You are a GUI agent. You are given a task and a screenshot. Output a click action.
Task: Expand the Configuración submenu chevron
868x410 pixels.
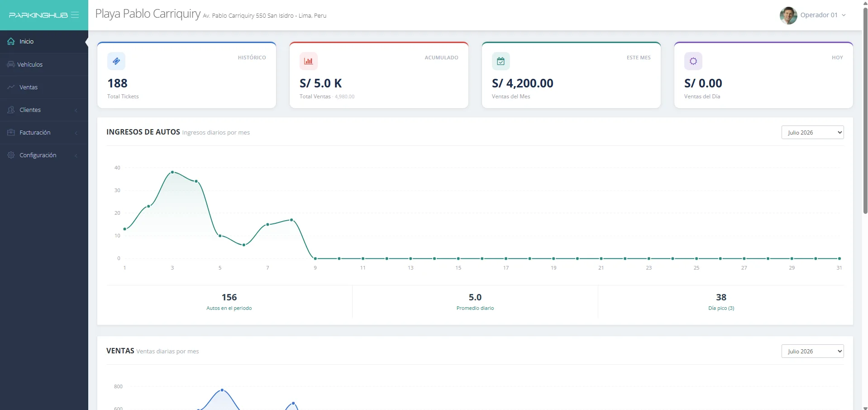click(76, 155)
